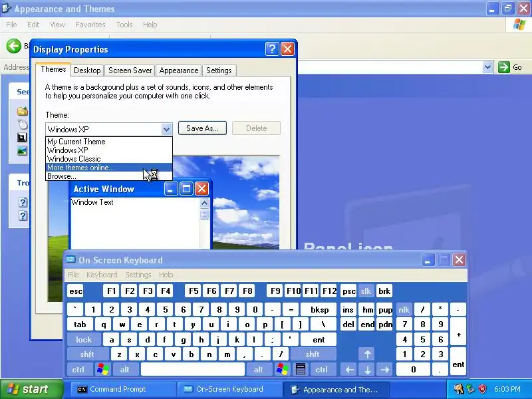
Task: Click the right arrow key
Action: pyautogui.click(x=385, y=369)
